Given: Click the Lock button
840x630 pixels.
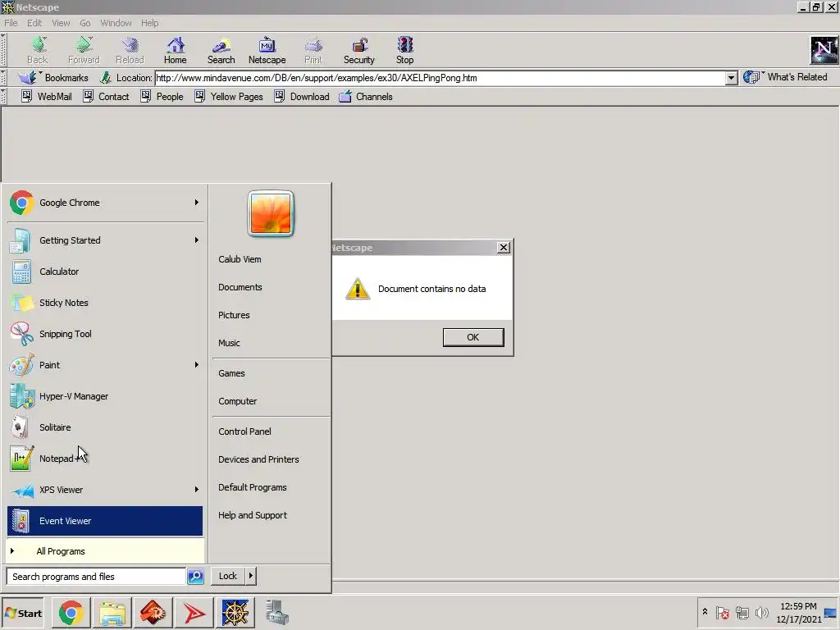Looking at the screenshot, I should (x=228, y=576).
